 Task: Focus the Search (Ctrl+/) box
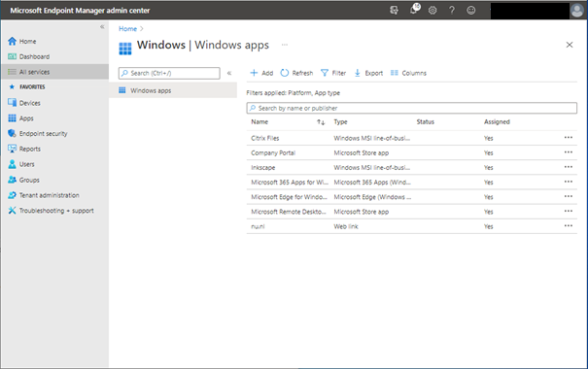coord(169,73)
